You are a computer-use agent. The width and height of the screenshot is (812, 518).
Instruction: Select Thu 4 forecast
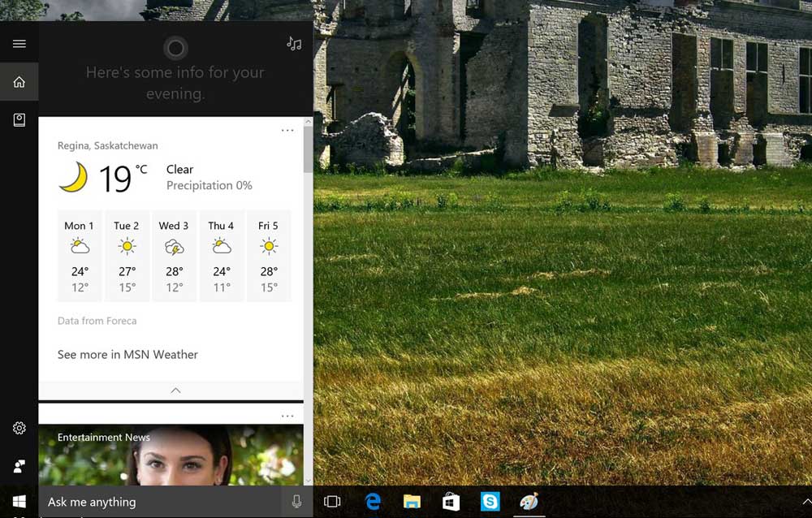(221, 256)
